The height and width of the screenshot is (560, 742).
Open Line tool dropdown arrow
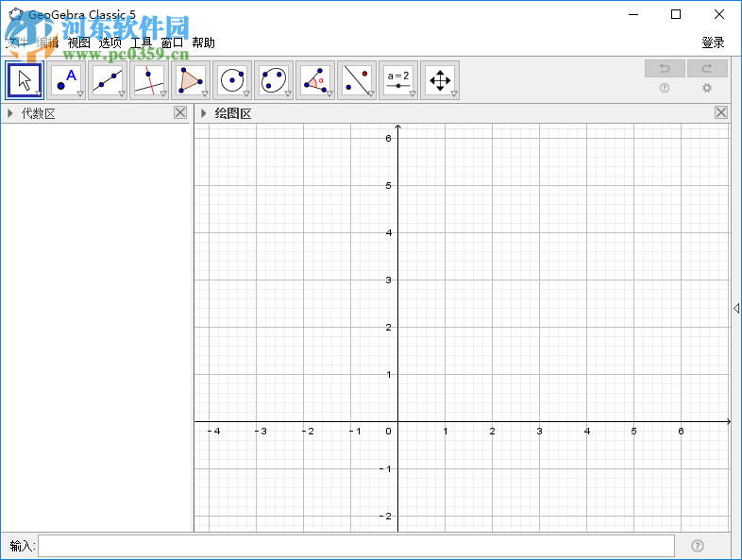tap(122, 93)
